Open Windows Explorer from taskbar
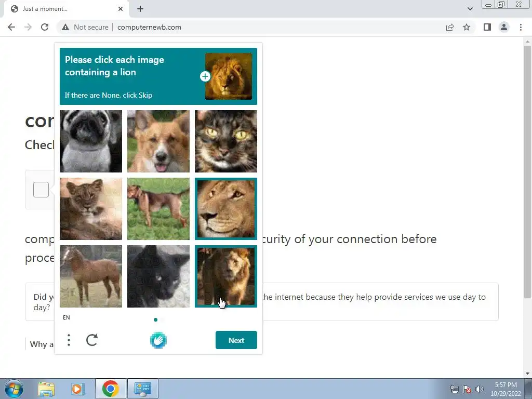532x399 pixels. coord(46,389)
